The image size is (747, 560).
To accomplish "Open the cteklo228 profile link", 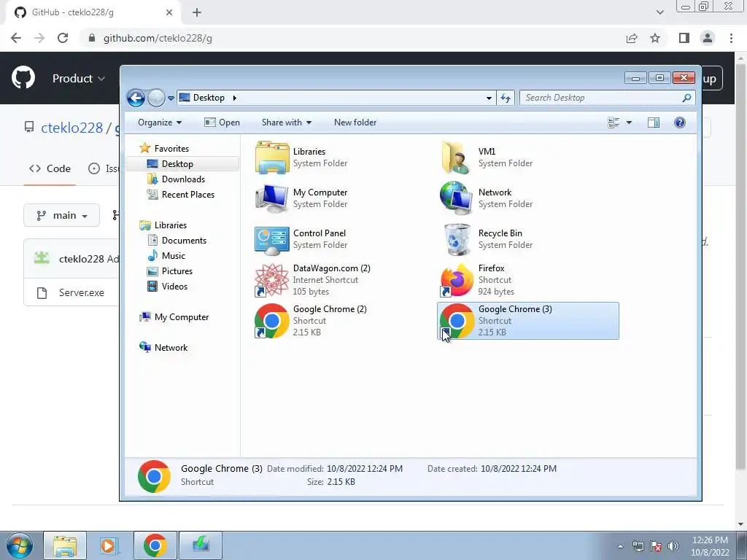I will click(71, 128).
